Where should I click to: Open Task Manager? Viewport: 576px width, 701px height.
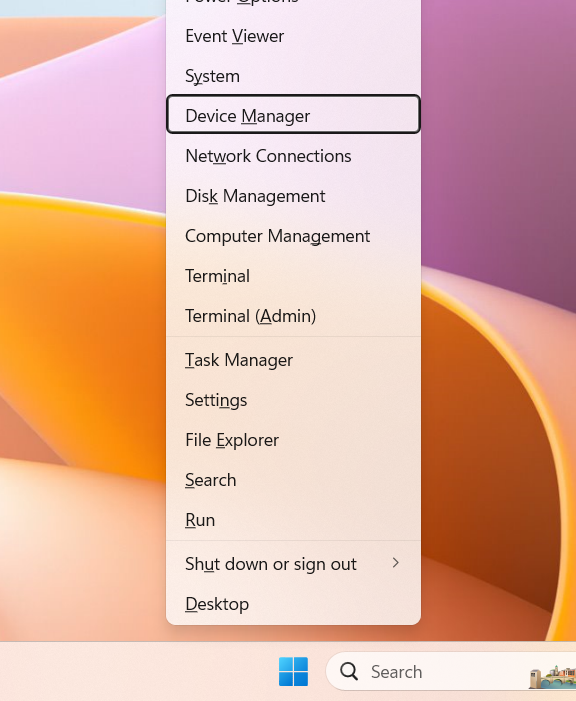[293, 360]
